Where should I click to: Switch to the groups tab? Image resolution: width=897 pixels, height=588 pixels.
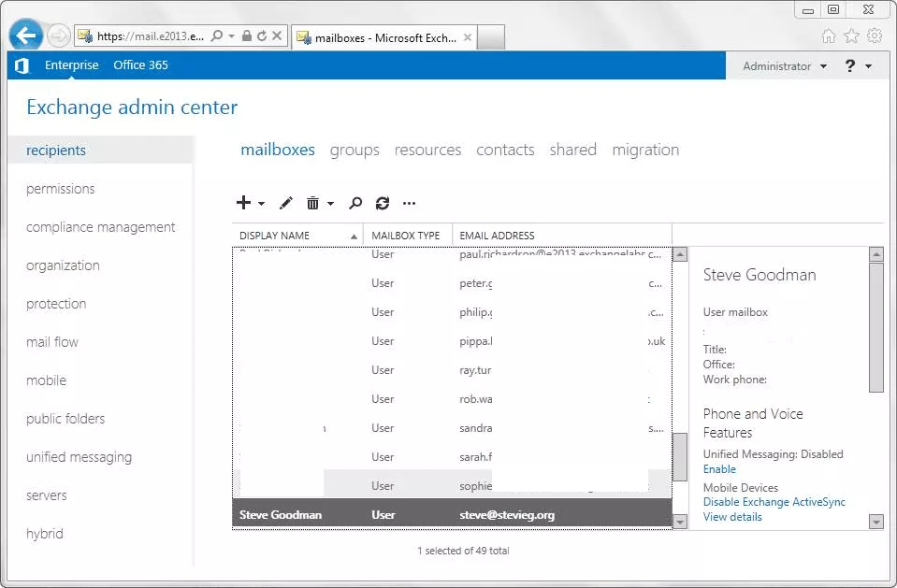click(x=354, y=150)
